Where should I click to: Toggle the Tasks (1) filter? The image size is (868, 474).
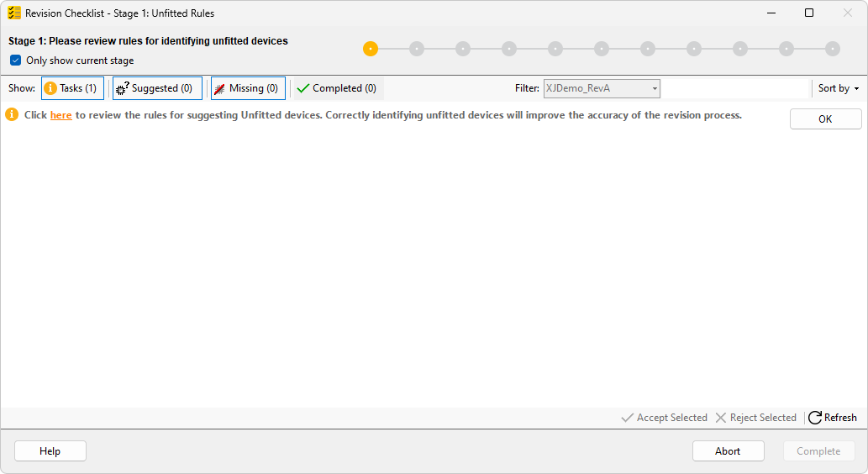coord(72,88)
